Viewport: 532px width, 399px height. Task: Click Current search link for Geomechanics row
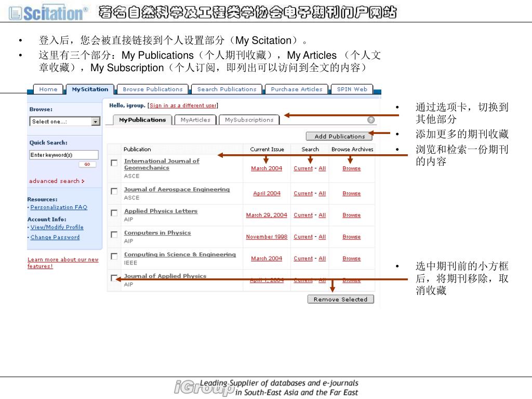[303, 168]
